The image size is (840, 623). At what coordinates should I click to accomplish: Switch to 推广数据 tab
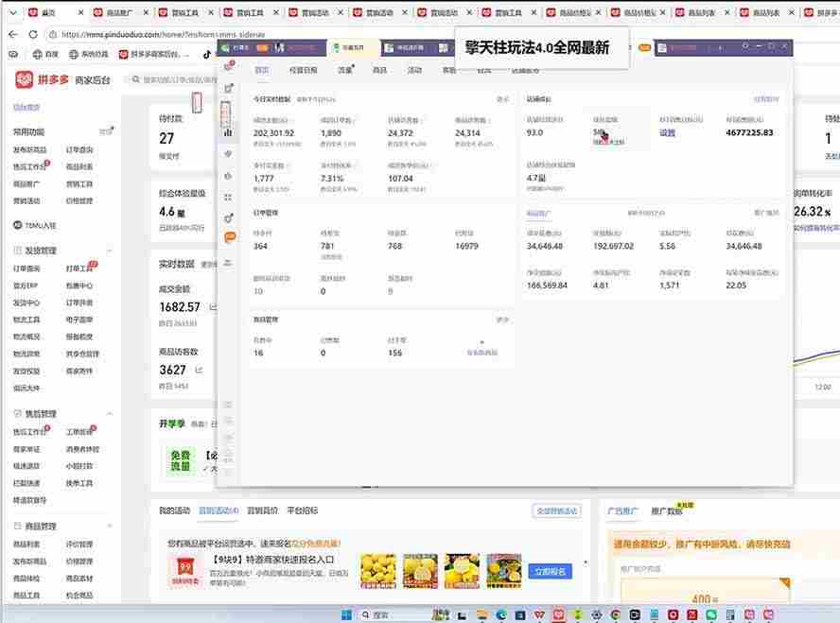[667, 511]
